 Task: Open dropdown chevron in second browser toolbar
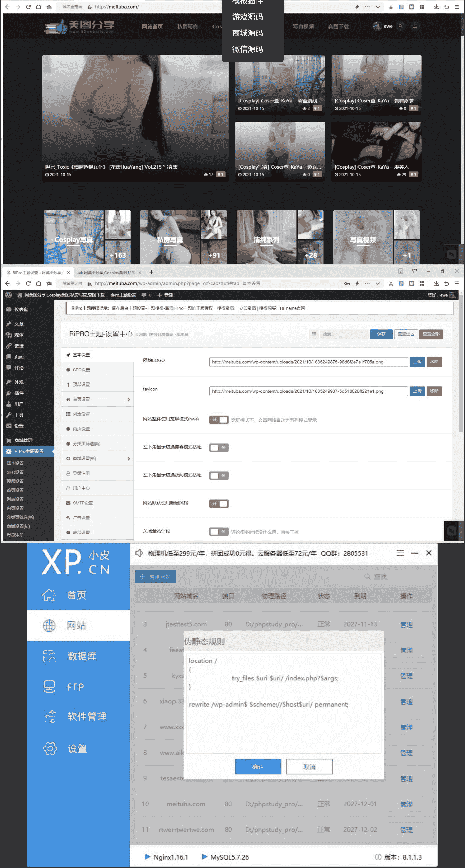pos(378,283)
